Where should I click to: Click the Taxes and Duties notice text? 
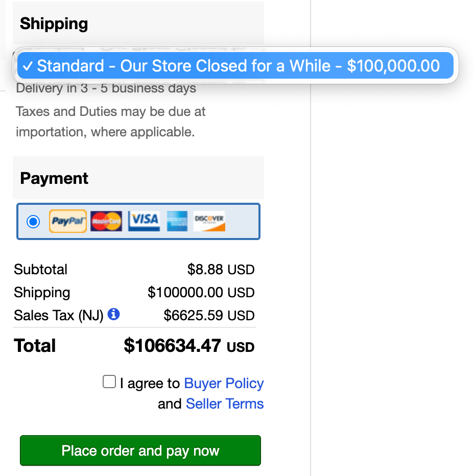click(x=111, y=122)
